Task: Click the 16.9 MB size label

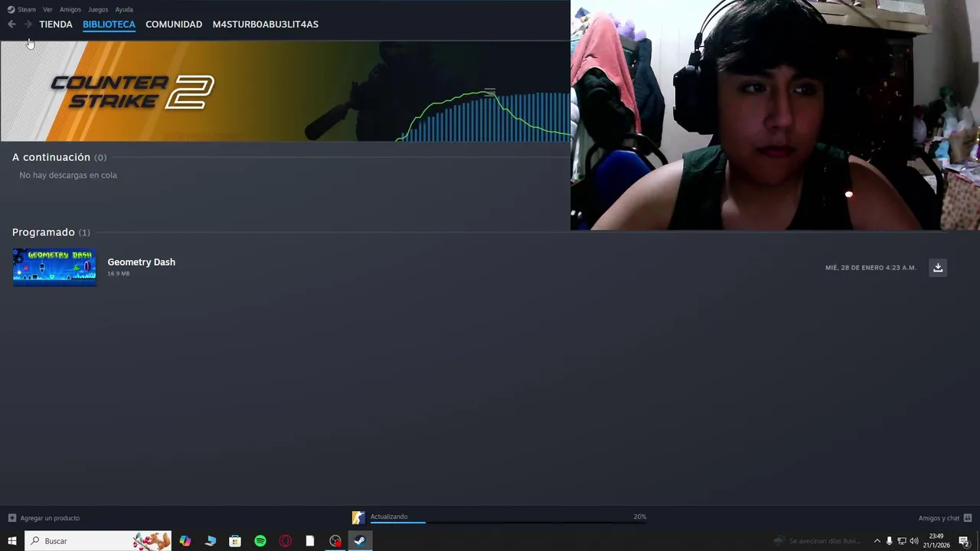Action: click(x=119, y=274)
